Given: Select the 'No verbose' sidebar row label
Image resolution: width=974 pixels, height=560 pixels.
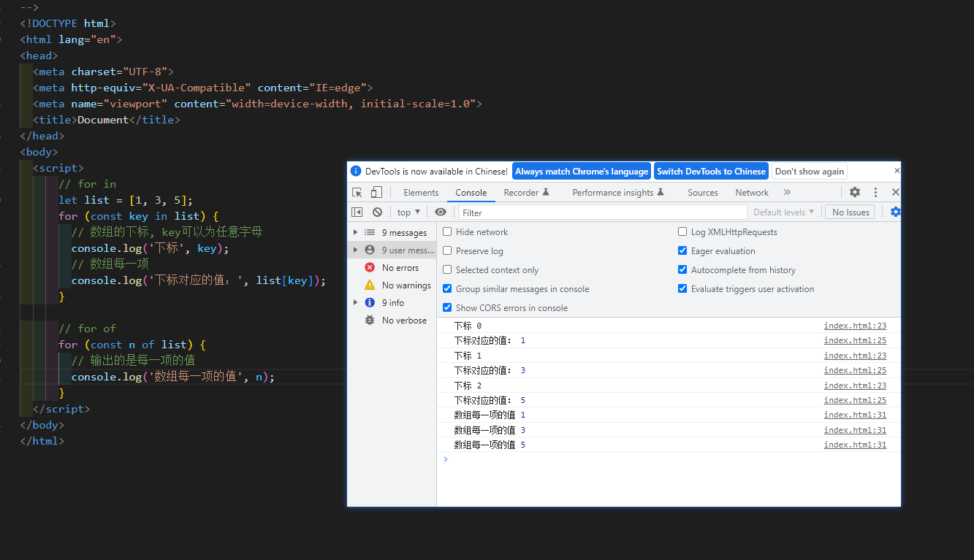Looking at the screenshot, I should coord(404,321).
